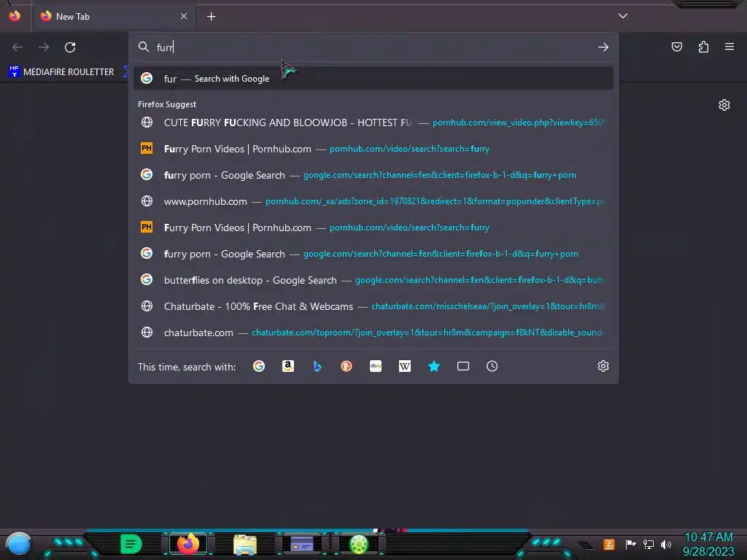Open the Extensions panel
The height and width of the screenshot is (560, 747).
click(x=703, y=47)
